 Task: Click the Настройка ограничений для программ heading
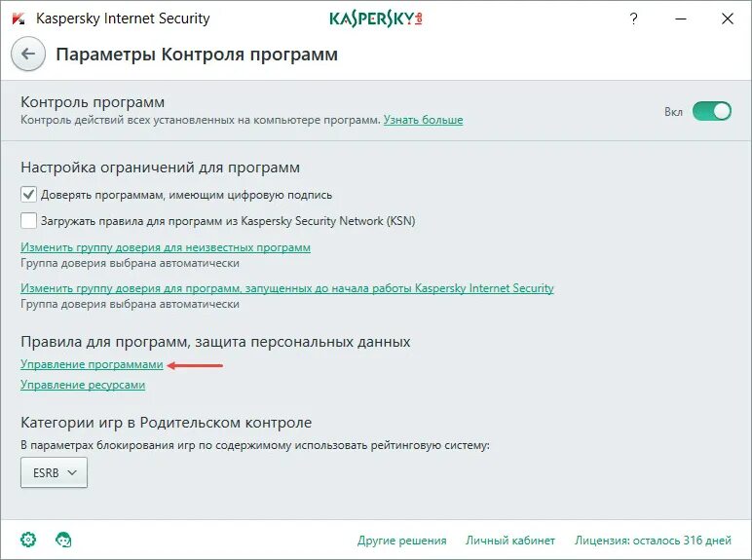pos(160,168)
